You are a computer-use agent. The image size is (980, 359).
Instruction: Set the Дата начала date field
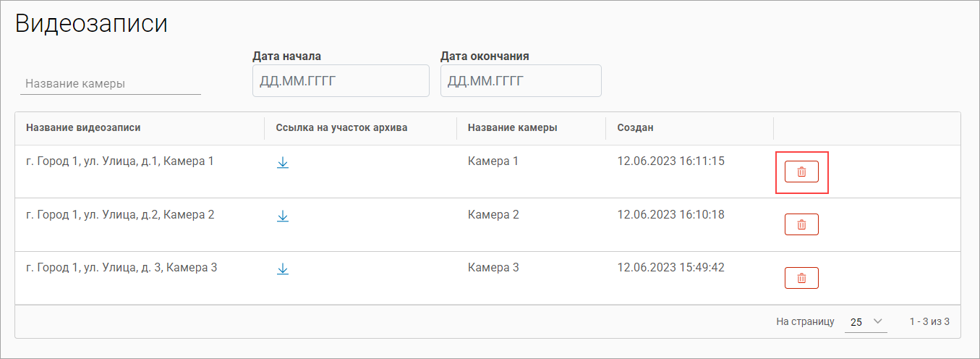340,80
